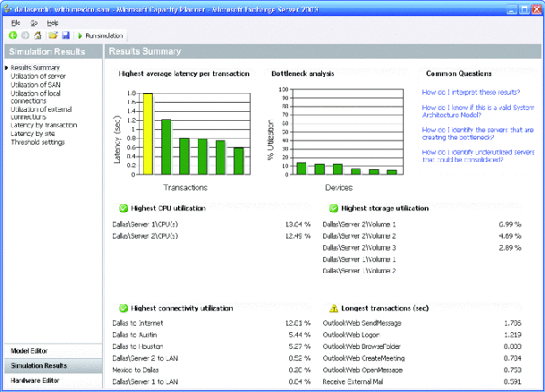The width and height of the screenshot is (545, 392).
Task: Click the green Back navigation arrow
Action: pos(13,35)
